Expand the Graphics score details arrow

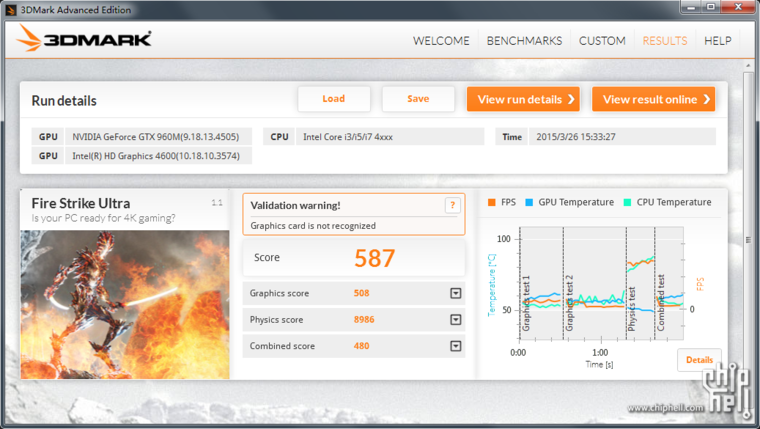[x=456, y=293]
